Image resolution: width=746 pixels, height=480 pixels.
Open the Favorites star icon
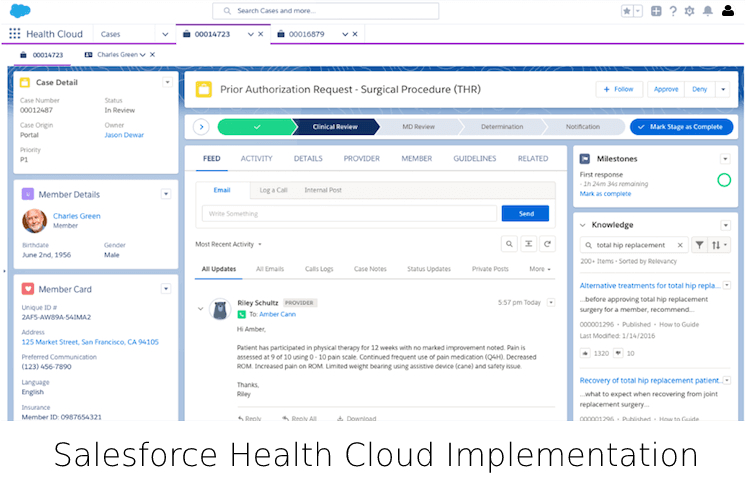[627, 11]
